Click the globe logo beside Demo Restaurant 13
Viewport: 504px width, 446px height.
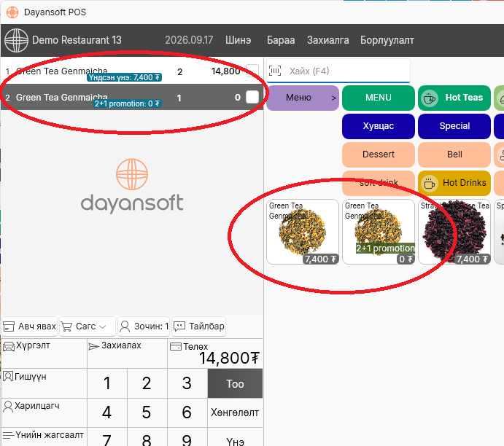pos(16,40)
